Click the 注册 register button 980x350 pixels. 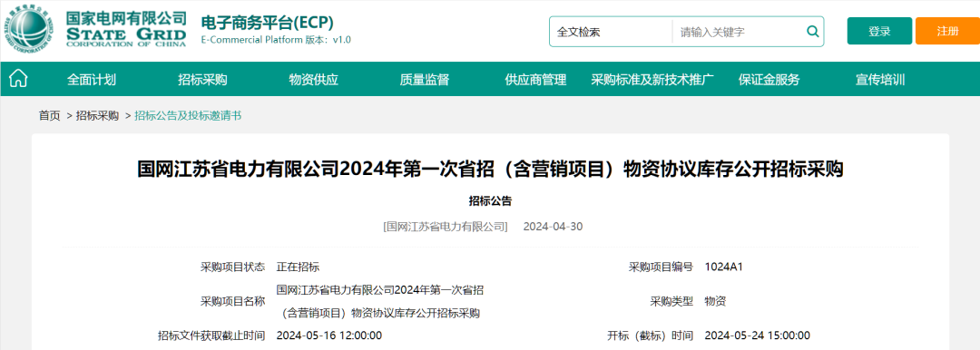947,31
